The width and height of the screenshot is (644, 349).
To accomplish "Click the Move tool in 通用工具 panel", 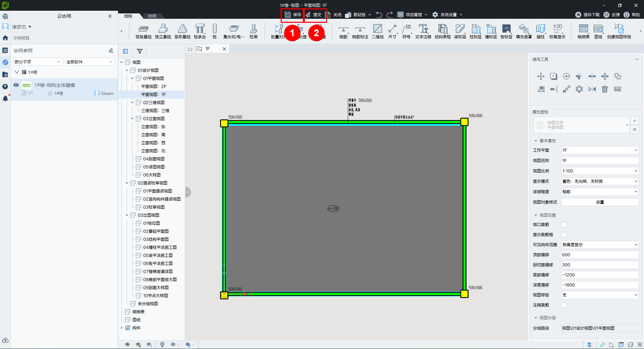I will pos(541,76).
